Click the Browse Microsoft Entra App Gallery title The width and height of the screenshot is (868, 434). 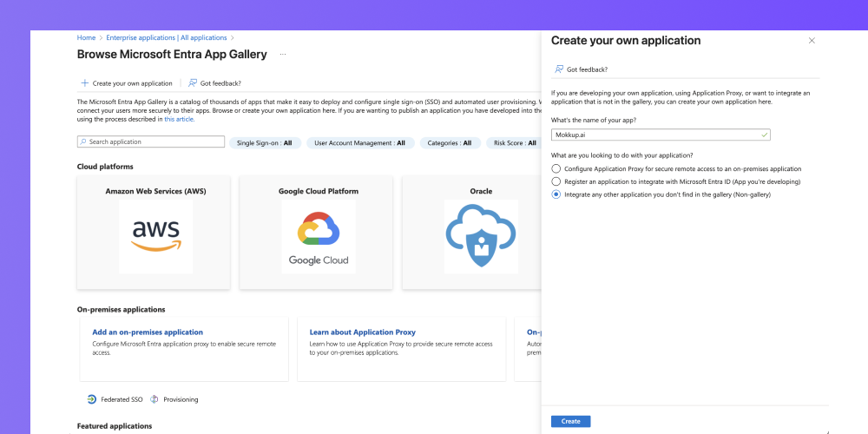click(x=172, y=54)
